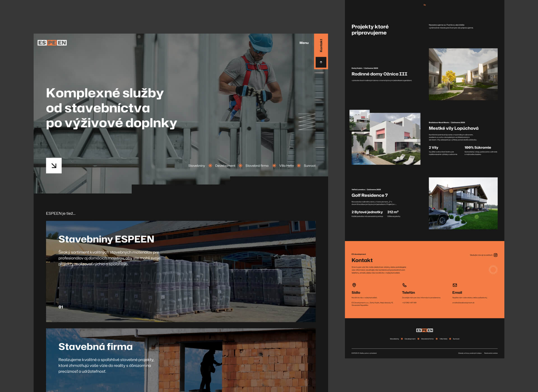The width and height of the screenshot is (538, 392).
Task: Click the ESPEEN logo in the footer
Action: [x=425, y=330]
